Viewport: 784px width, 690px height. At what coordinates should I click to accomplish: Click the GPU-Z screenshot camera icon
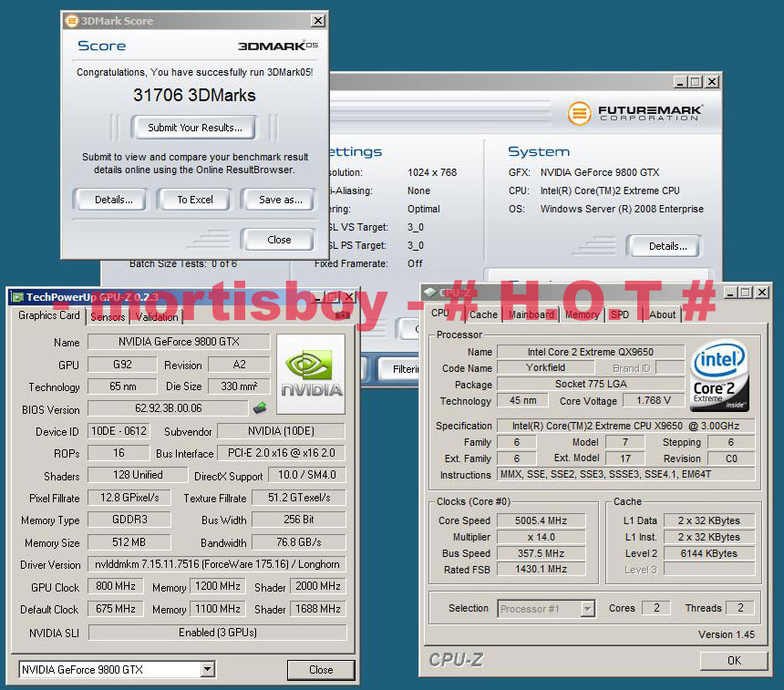[x=343, y=315]
